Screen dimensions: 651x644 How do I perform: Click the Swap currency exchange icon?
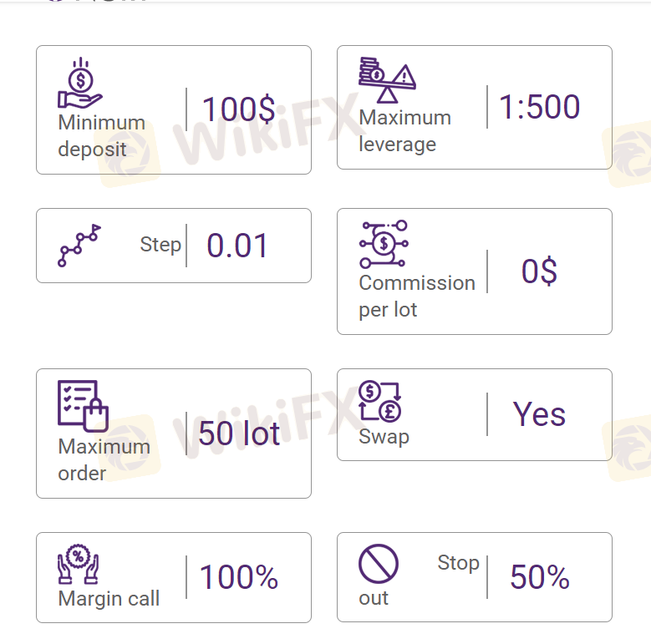point(380,402)
